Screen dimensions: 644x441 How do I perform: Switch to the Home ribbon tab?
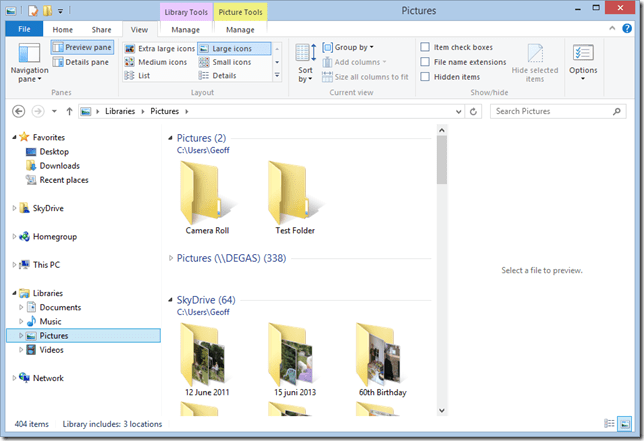(62, 30)
